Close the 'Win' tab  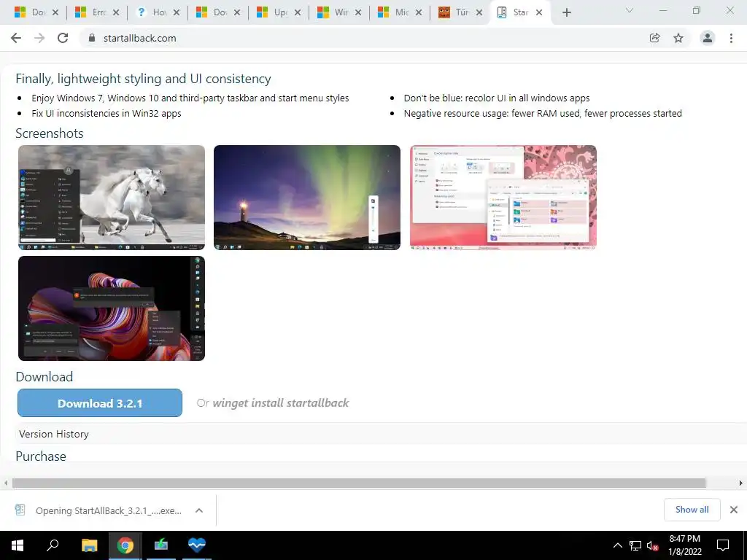pyautogui.click(x=358, y=13)
